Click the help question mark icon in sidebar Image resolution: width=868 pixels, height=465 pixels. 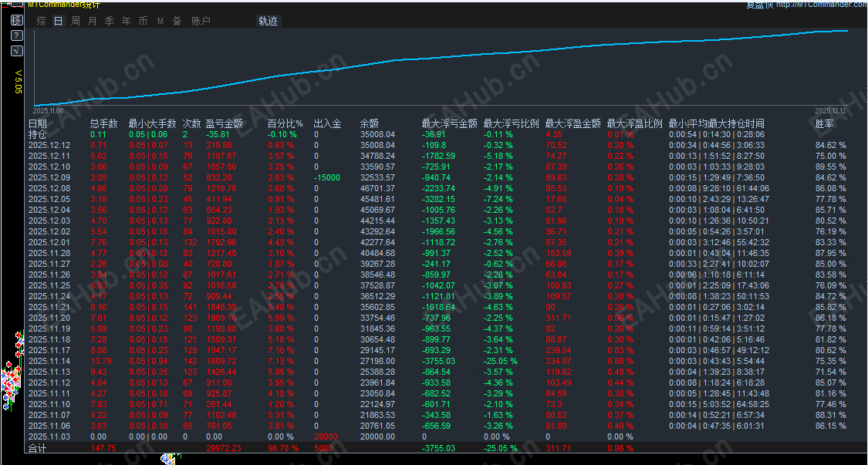tap(16, 35)
